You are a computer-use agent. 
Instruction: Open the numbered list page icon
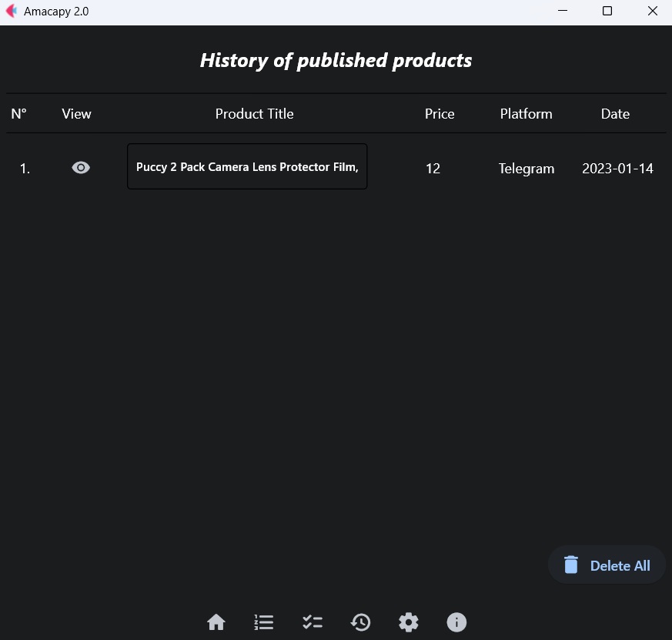pos(264,622)
